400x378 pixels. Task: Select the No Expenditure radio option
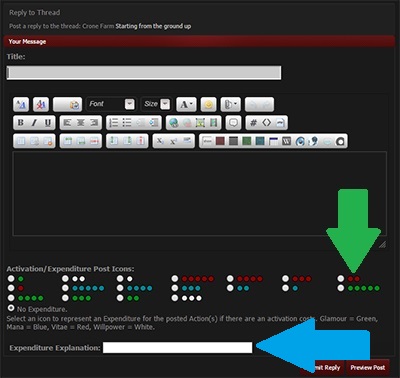pyautogui.click(x=11, y=308)
